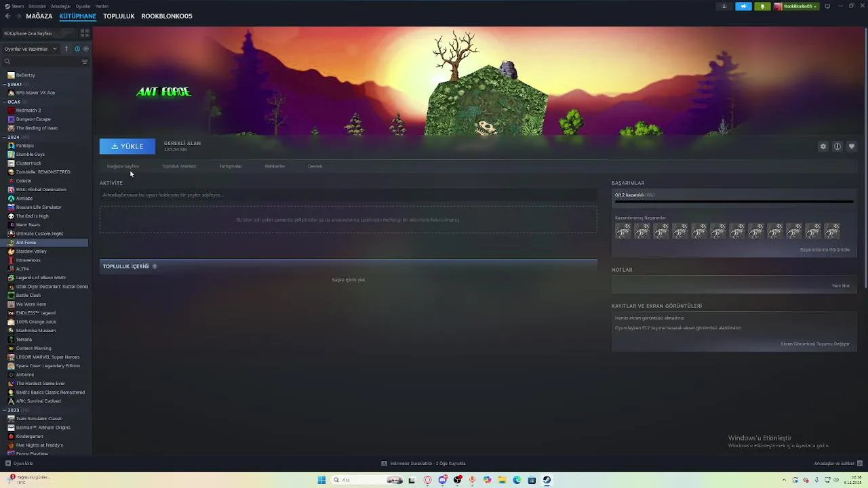The image size is (868, 488).
Task: Go forward with the right navigation arrow
Action: (18, 16)
